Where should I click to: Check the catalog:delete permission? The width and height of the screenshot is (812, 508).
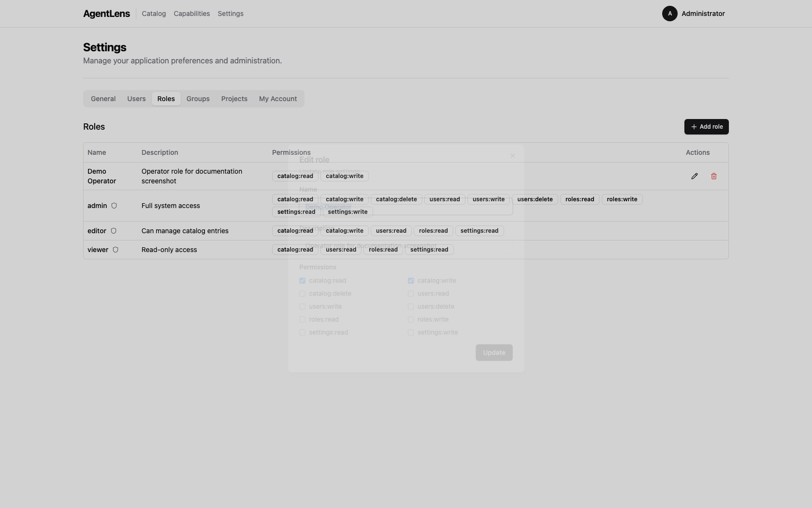point(302,294)
